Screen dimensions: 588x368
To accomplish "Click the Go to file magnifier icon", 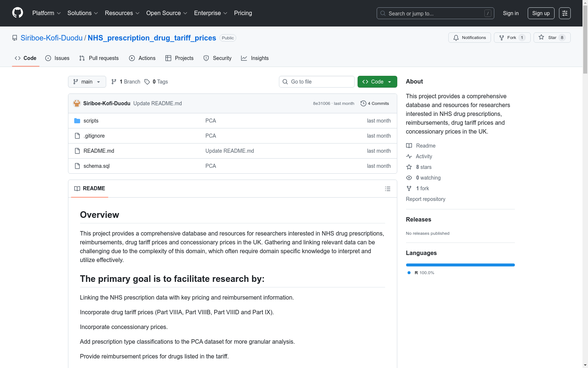I will point(285,82).
